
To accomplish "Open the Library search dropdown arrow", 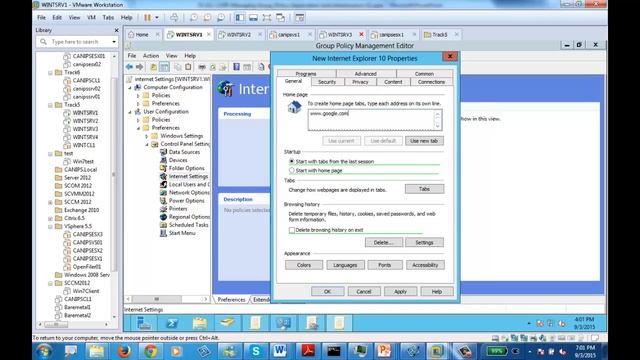I will [x=114, y=42].
